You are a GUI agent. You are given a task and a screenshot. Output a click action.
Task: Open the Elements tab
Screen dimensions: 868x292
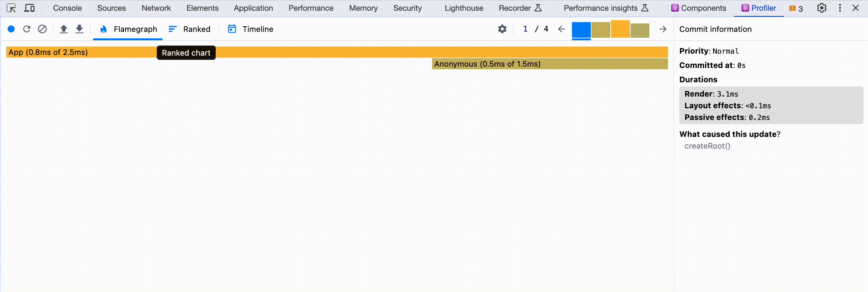[202, 8]
